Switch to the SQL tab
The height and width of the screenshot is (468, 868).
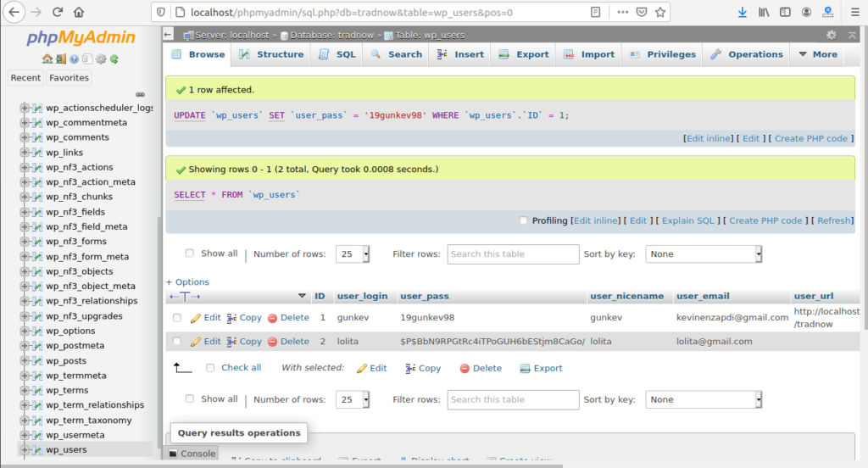pyautogui.click(x=337, y=54)
